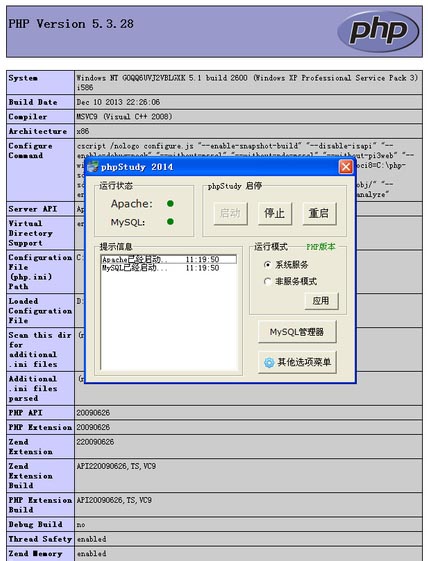Click the Virtual Directory Support label
The image size is (428, 561).
[31, 233]
